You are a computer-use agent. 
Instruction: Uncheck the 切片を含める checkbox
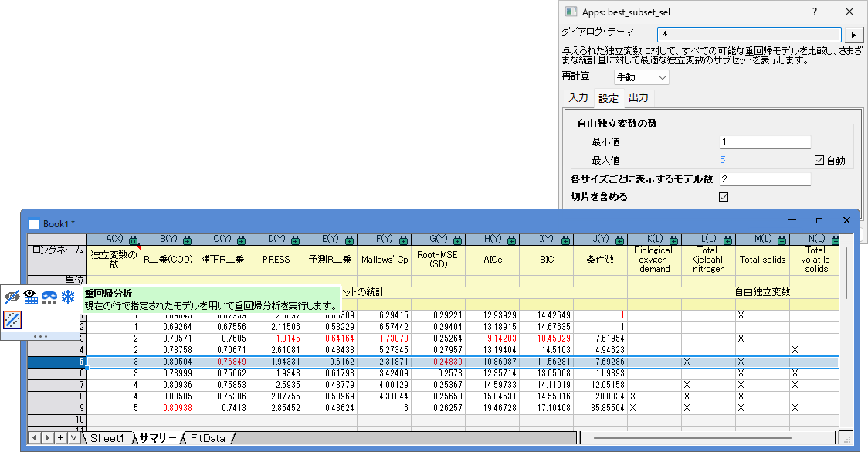pyautogui.click(x=724, y=197)
